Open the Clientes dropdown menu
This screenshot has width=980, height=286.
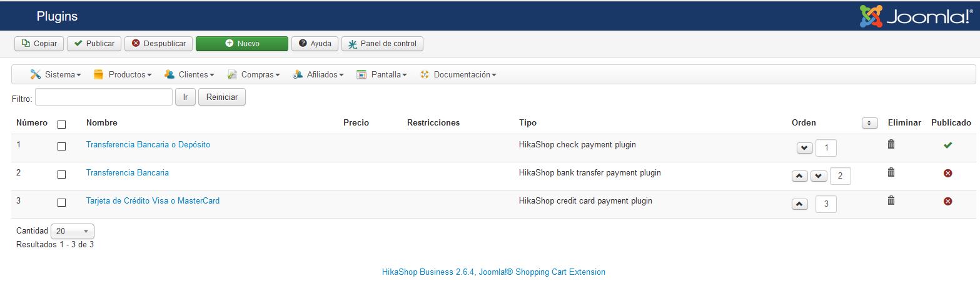pos(189,74)
